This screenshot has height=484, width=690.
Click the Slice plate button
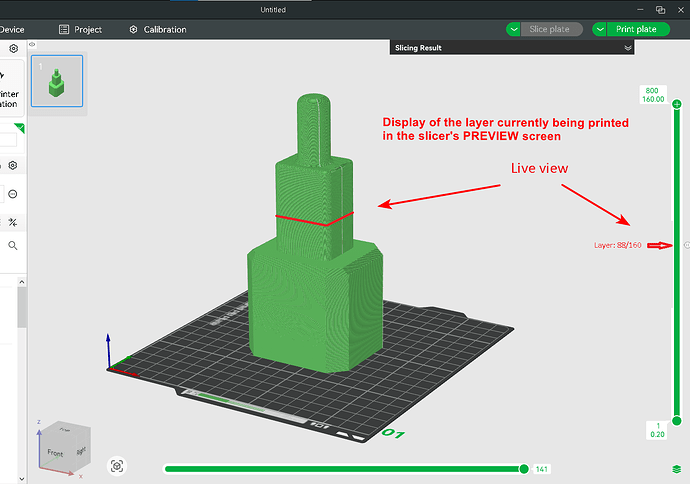tap(551, 29)
